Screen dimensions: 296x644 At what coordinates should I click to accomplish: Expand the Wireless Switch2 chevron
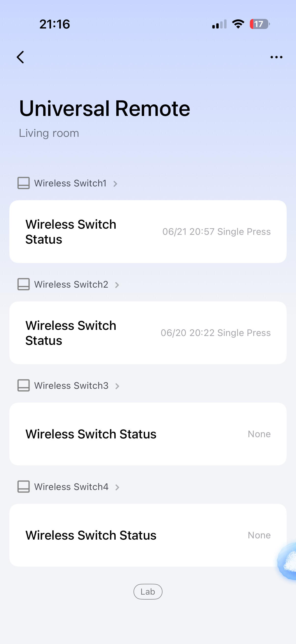coord(117,285)
